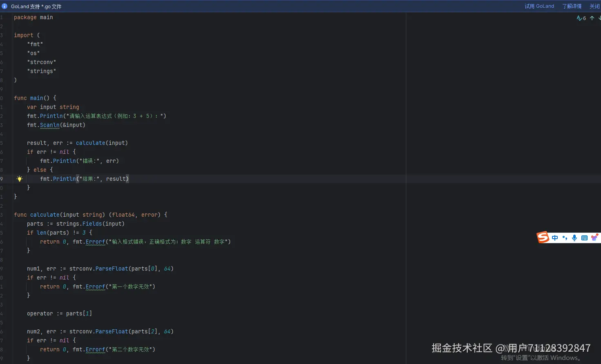601x364 pixels.
Task: Place cursor on 'package main' line
Action: [x=33, y=17]
